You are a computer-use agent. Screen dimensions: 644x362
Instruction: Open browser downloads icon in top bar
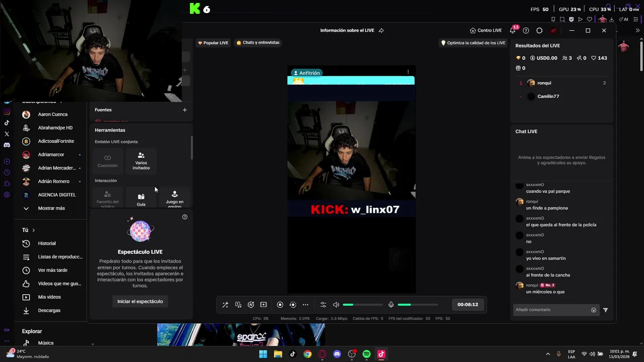tap(612, 19)
